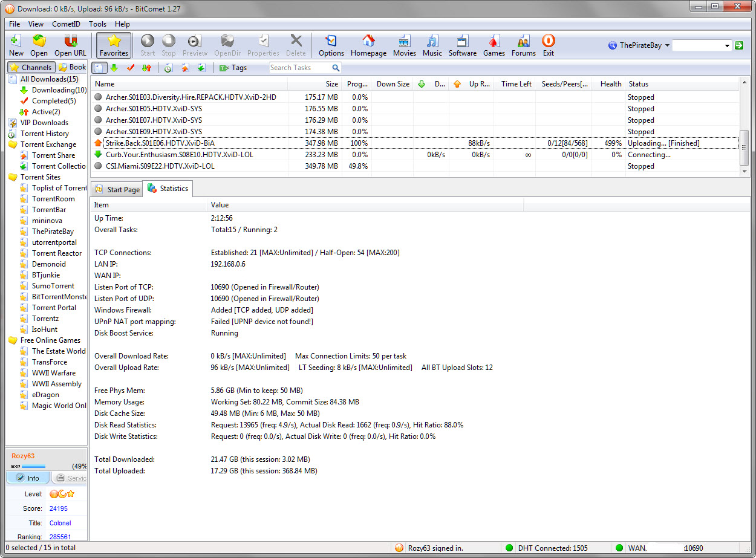Create a New torrent task
Screen dimensions: 756x558
coord(16,45)
